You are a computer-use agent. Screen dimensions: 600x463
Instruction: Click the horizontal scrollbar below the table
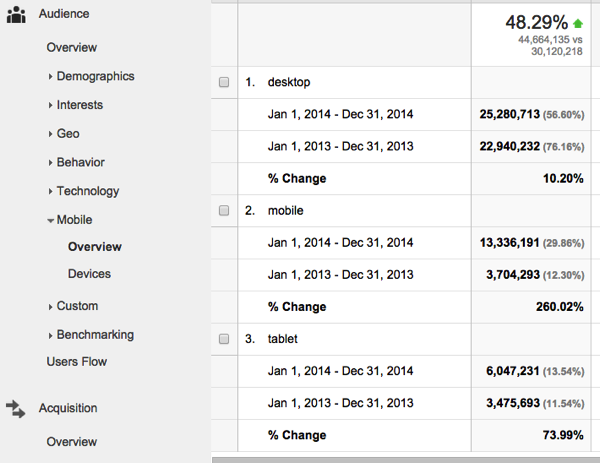(x=406, y=460)
